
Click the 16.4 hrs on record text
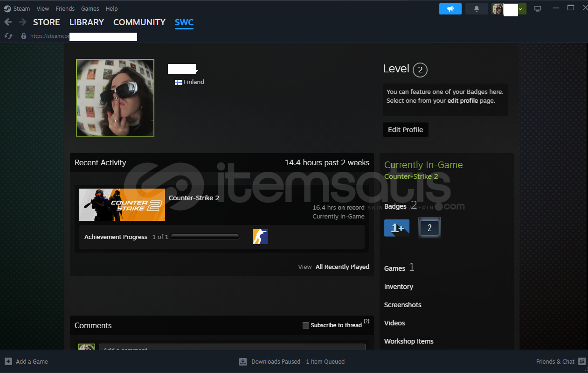(339, 207)
